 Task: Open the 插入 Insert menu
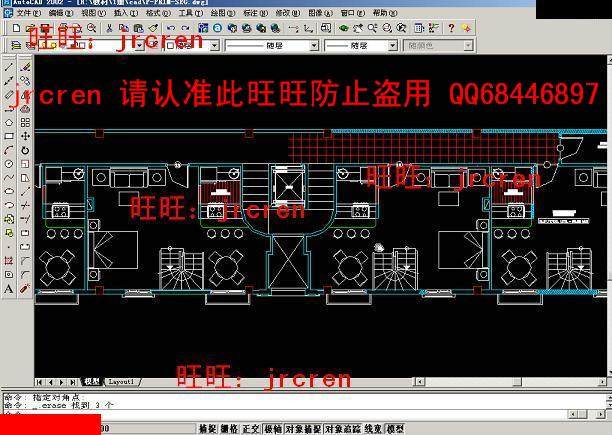[126, 13]
